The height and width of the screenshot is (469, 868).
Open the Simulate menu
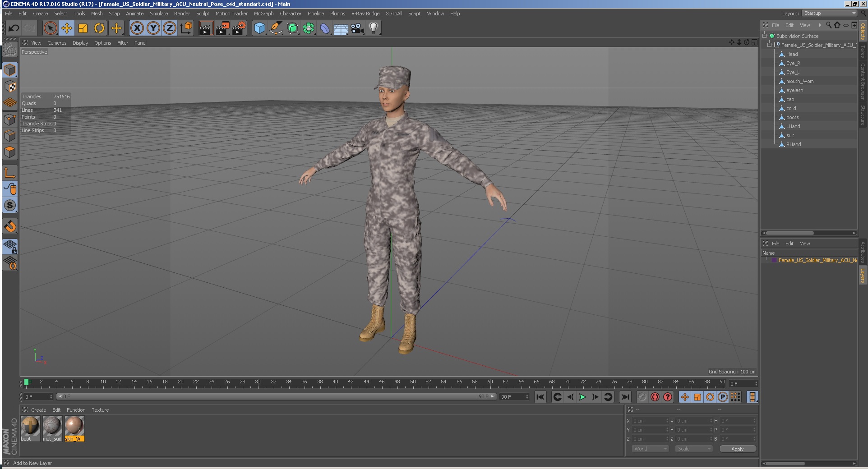point(159,14)
